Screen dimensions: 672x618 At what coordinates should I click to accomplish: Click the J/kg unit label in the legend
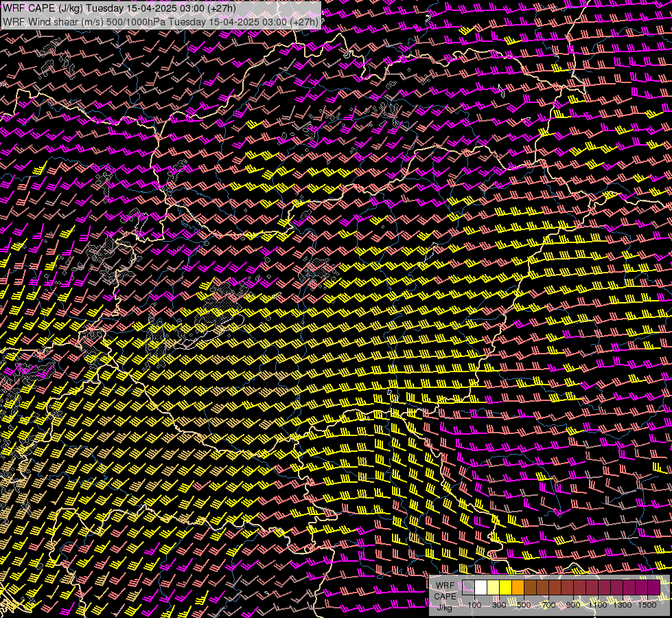(445, 608)
